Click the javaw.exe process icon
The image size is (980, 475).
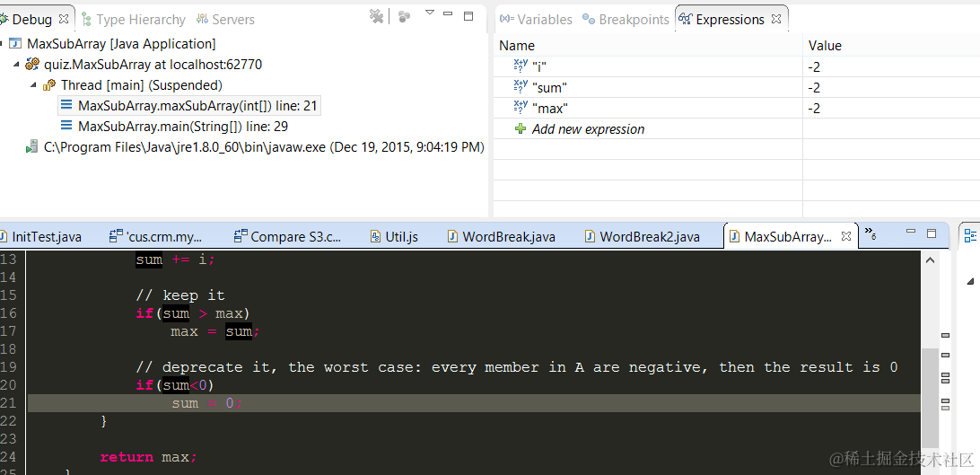click(32, 147)
